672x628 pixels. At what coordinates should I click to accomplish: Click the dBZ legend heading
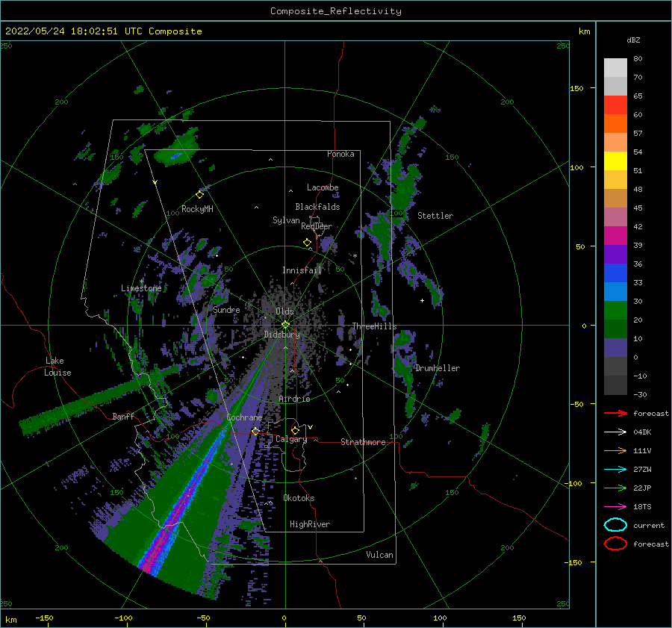pyautogui.click(x=633, y=40)
